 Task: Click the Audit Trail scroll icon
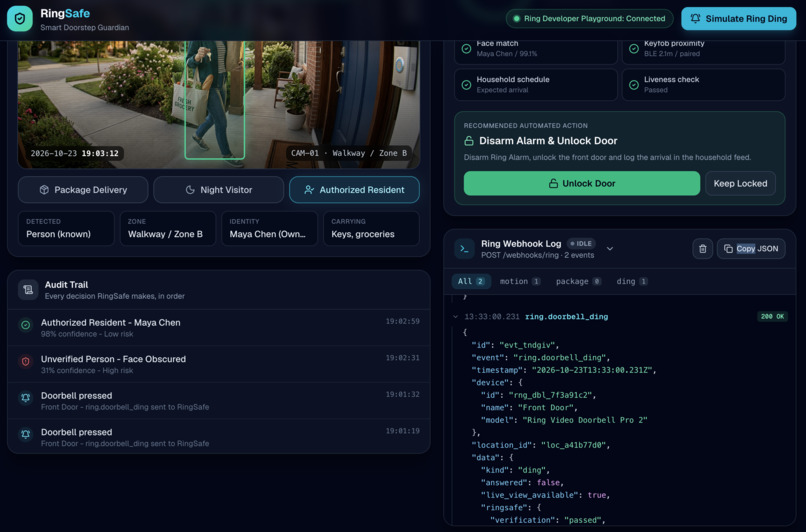[x=28, y=290]
